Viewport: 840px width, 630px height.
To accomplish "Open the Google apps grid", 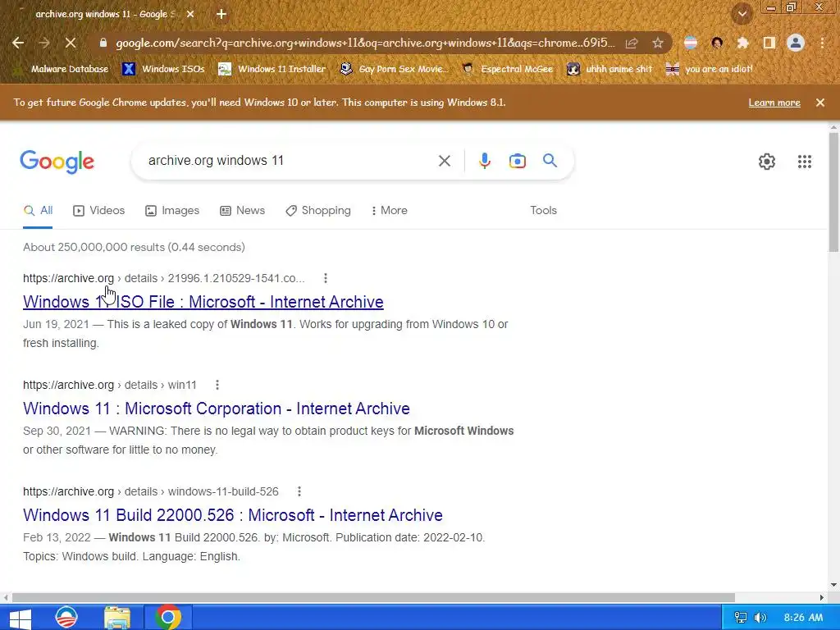I will coord(804,162).
